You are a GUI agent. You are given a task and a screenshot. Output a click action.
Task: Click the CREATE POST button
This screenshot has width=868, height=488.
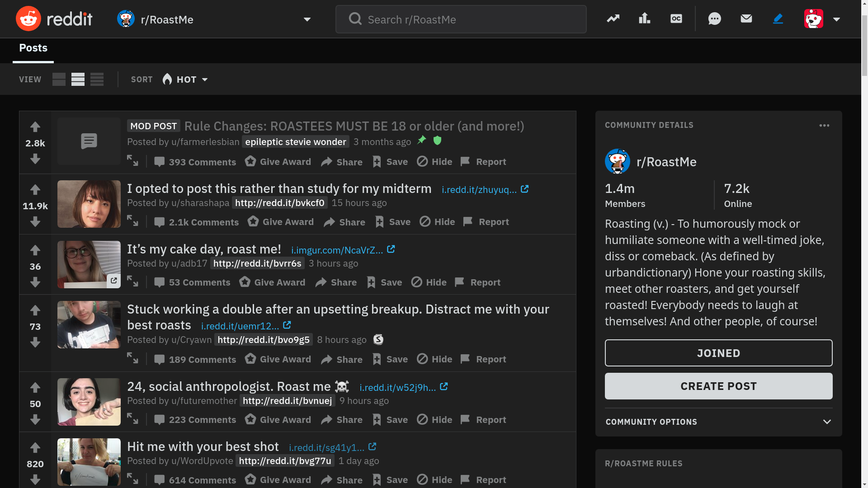tap(718, 386)
